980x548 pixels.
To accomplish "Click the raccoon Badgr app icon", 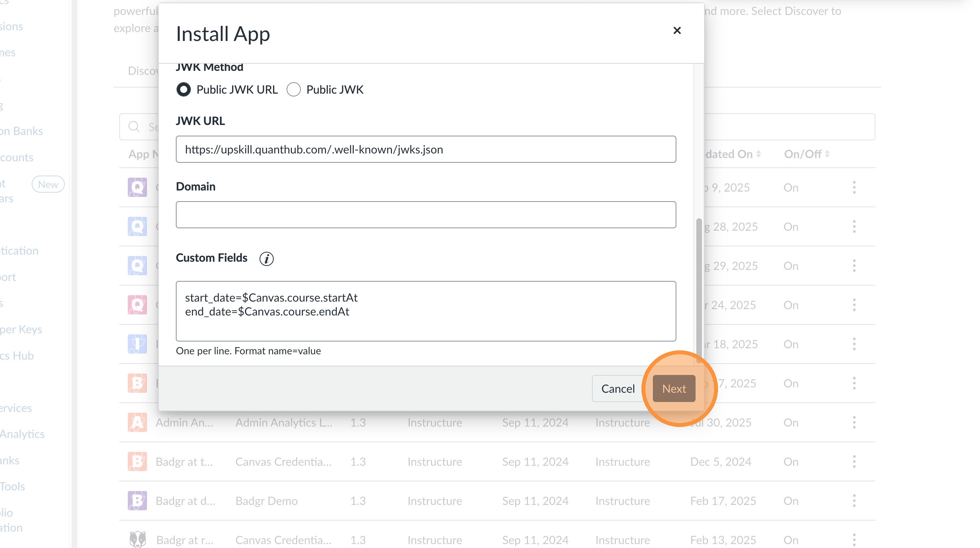I will [x=137, y=539].
